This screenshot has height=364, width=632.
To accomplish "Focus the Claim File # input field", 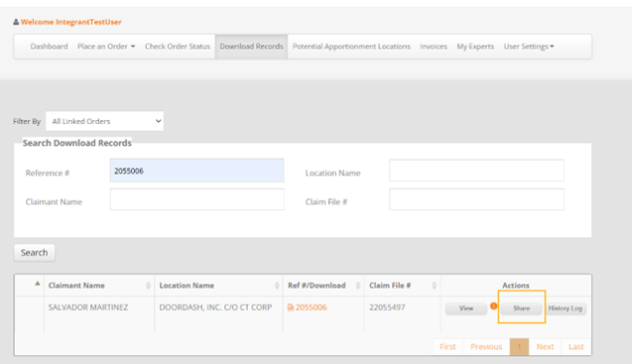I will coord(476,199).
